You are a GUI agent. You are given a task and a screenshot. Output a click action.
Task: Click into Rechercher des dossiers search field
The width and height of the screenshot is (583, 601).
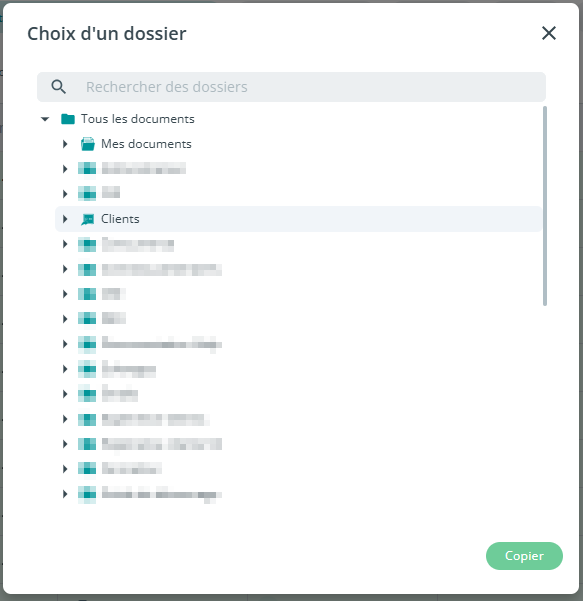point(291,87)
